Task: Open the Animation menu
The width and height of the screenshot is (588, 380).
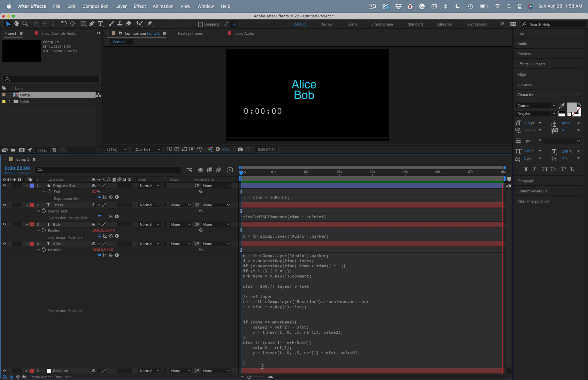Action: 163,6
